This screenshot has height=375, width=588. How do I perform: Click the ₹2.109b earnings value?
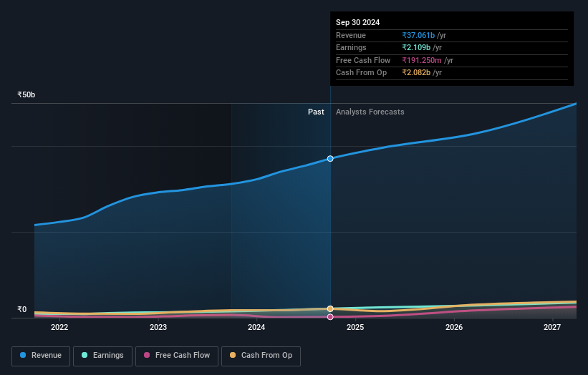point(416,47)
